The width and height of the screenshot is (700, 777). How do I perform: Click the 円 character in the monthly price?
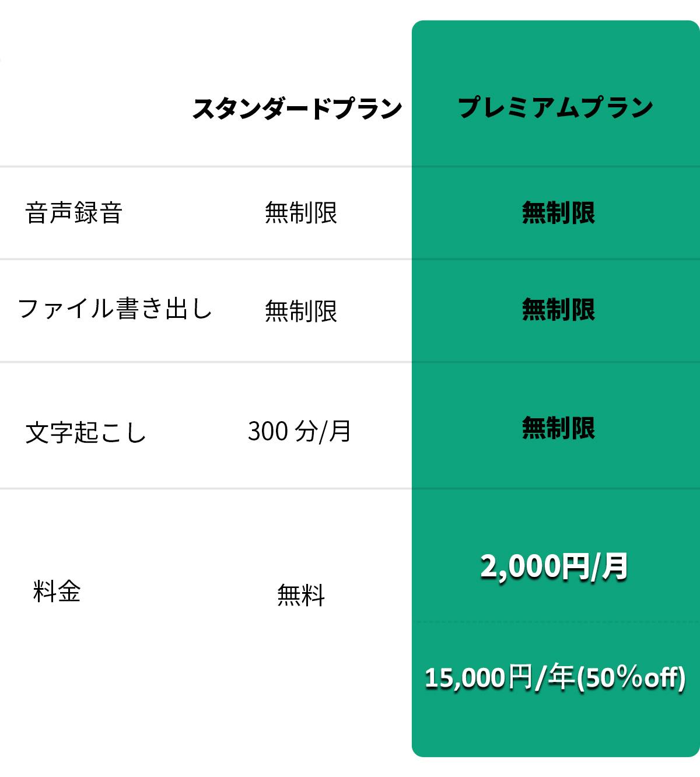575,567
